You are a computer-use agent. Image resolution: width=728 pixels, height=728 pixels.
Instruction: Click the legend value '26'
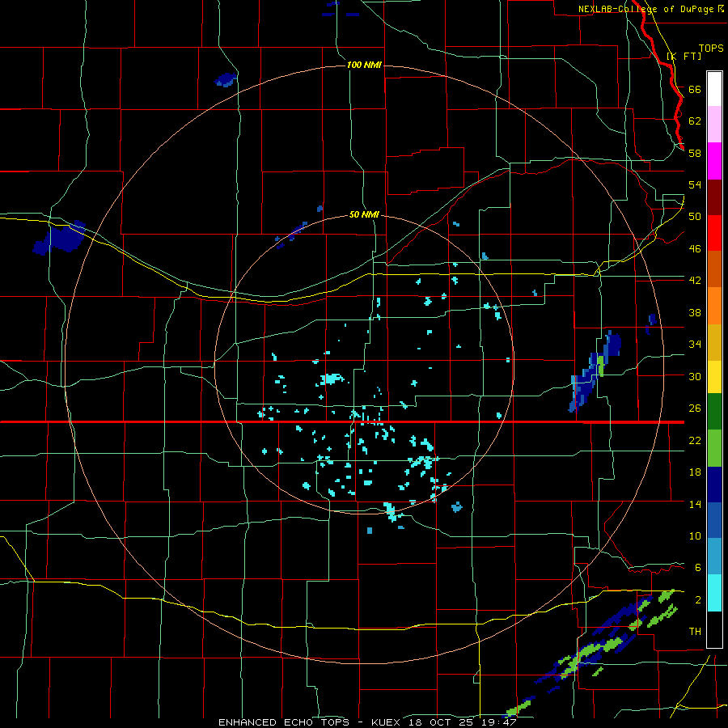[695, 408]
